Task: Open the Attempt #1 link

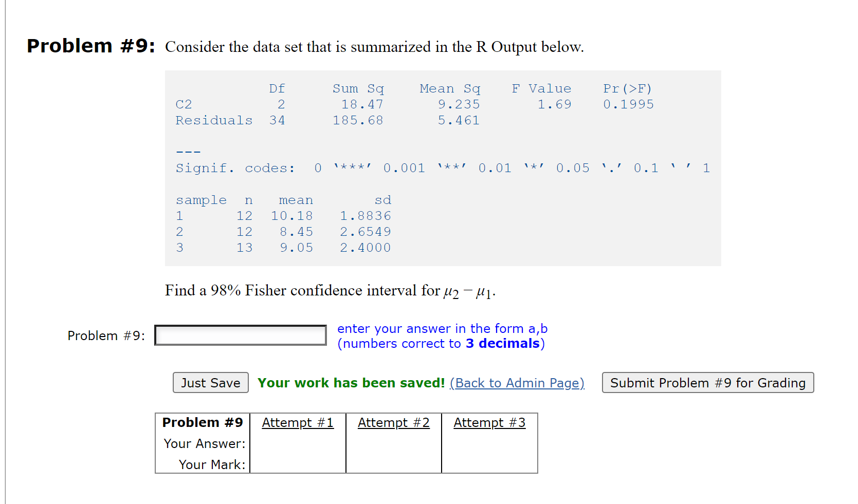Action: (x=298, y=422)
